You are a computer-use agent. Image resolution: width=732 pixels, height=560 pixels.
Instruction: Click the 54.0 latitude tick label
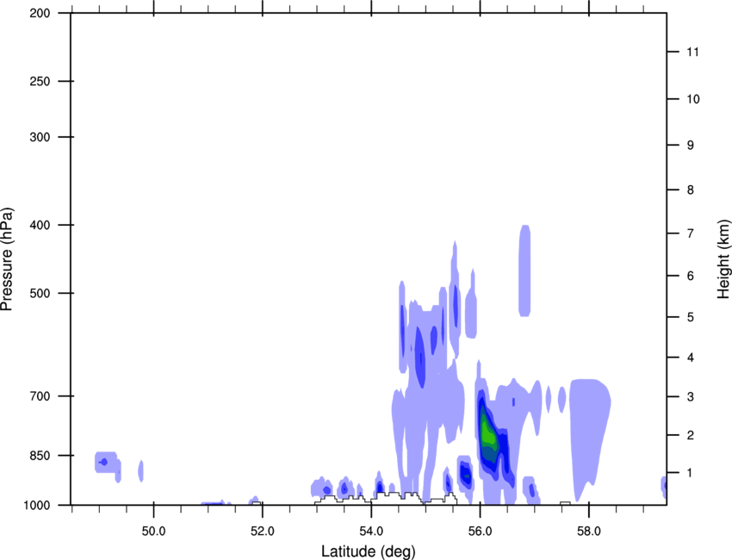tap(371, 532)
